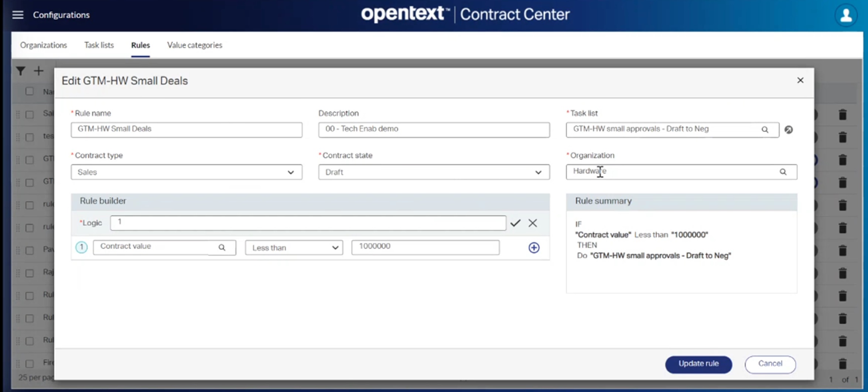This screenshot has width=868, height=392.
Task: Click the search icon in the Contract value field
Action: pos(222,248)
